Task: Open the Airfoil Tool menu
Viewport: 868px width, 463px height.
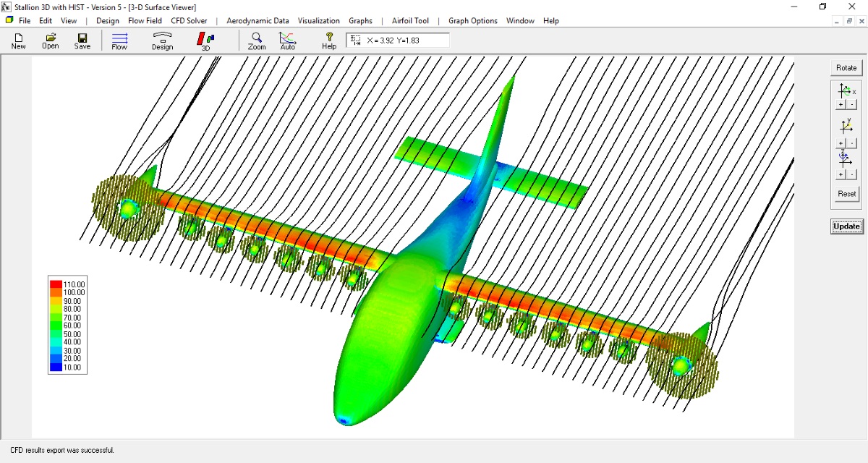Action: click(x=410, y=21)
